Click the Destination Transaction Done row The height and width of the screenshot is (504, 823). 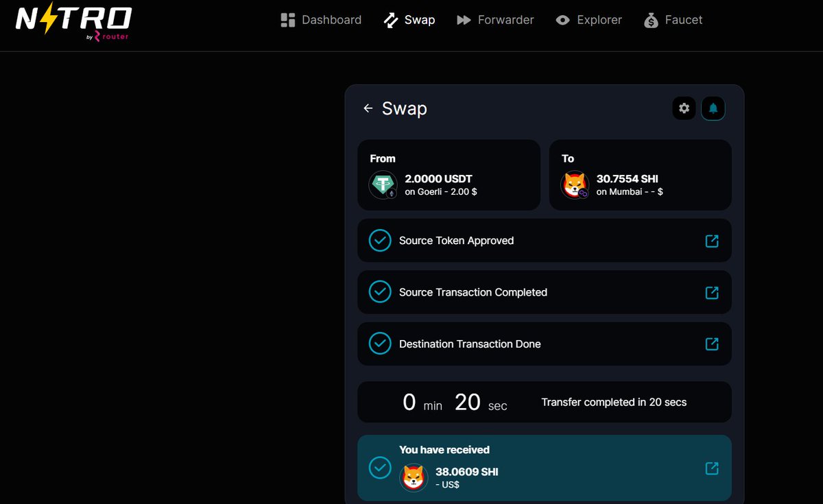click(x=545, y=344)
